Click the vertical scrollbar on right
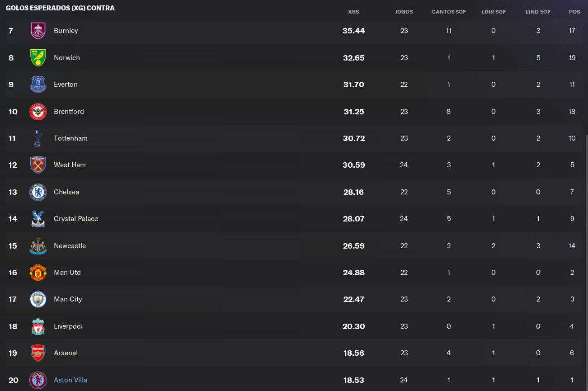 click(x=586, y=262)
